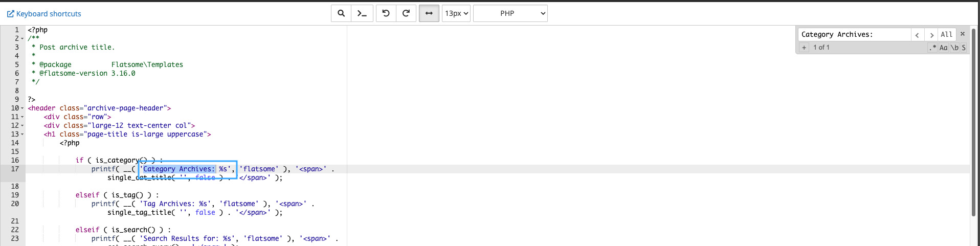Go to previous search match
The width and height of the screenshot is (980, 246).
tap(918, 34)
